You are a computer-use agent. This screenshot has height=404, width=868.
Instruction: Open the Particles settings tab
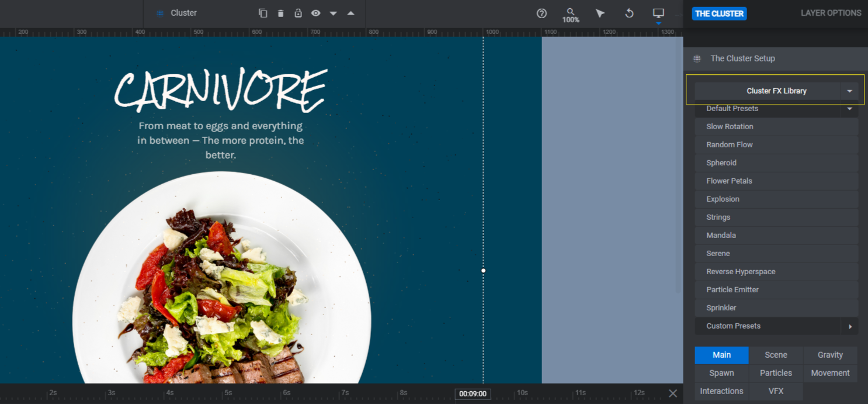click(776, 373)
